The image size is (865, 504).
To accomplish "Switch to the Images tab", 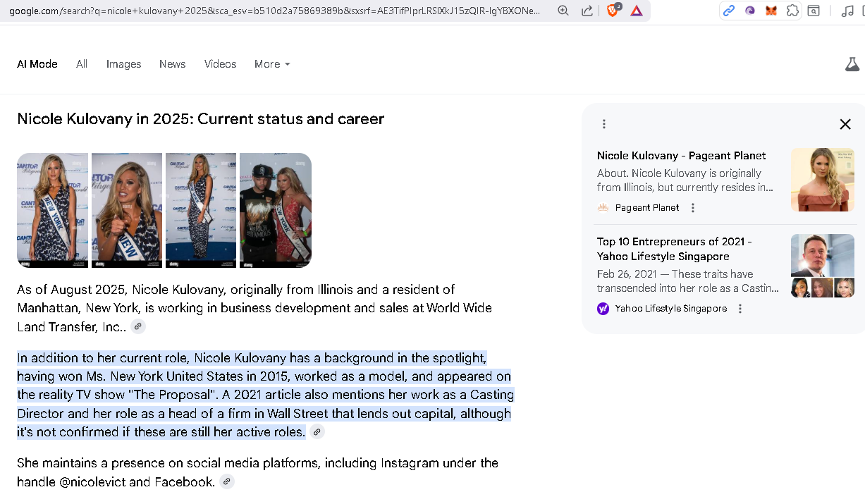I will pyautogui.click(x=123, y=64).
